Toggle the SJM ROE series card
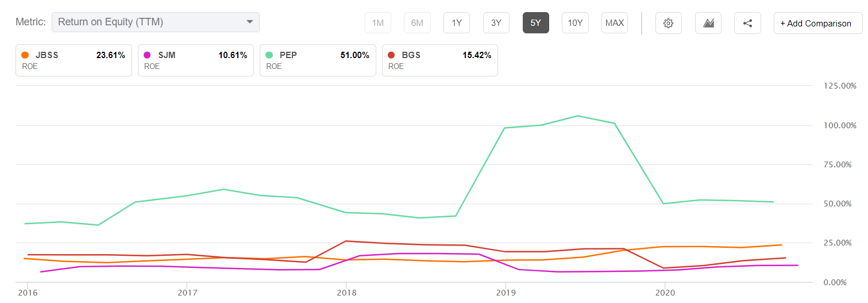The image size is (868, 303). tap(195, 60)
